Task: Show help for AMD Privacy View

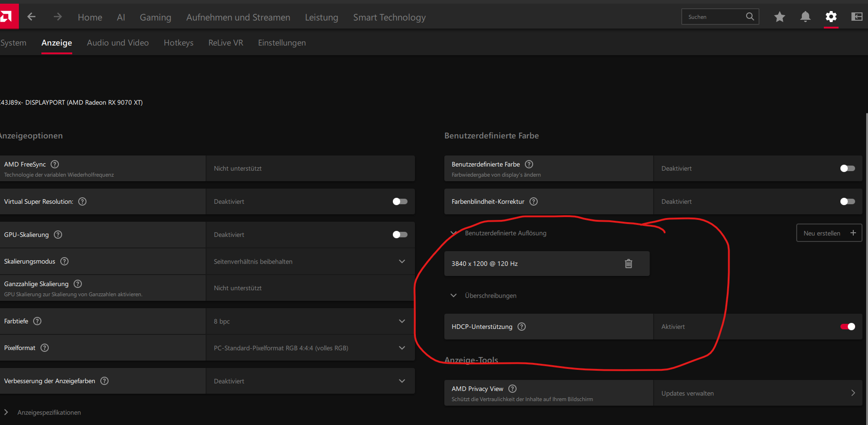Action: pyautogui.click(x=512, y=389)
